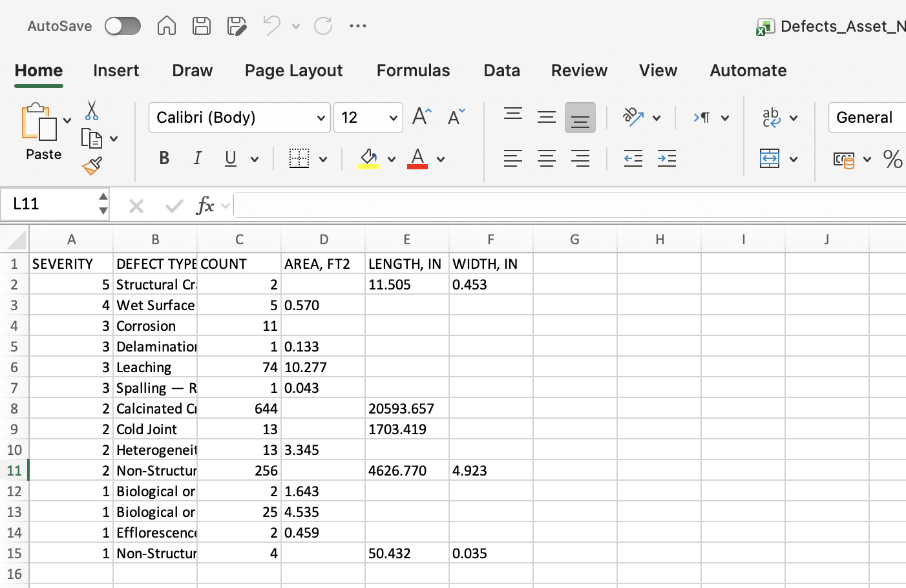Increase indent of cell contents
This screenshot has width=906, height=588.
click(667, 158)
